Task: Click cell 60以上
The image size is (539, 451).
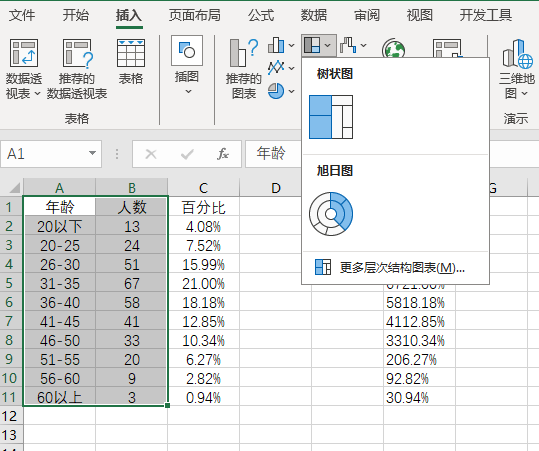Action: click(59, 397)
